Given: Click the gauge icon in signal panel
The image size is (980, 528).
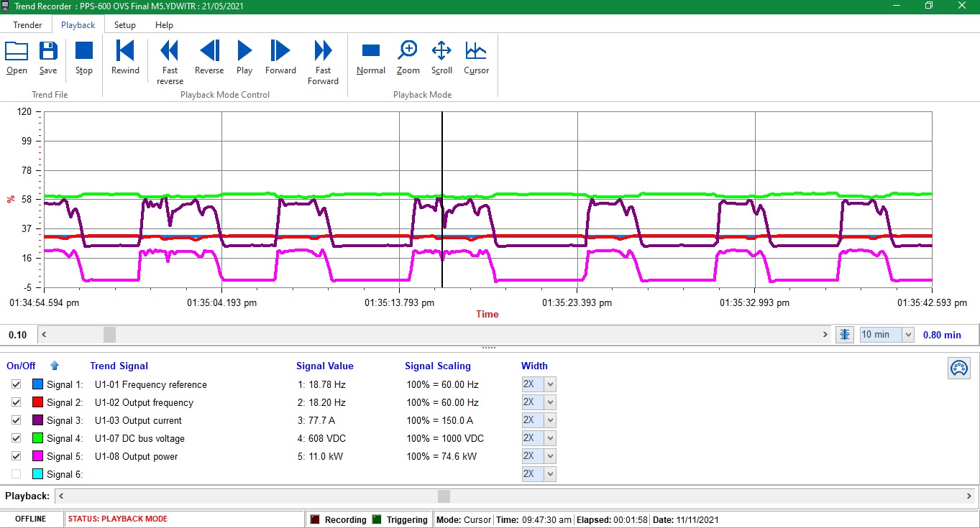Looking at the screenshot, I should 958,368.
